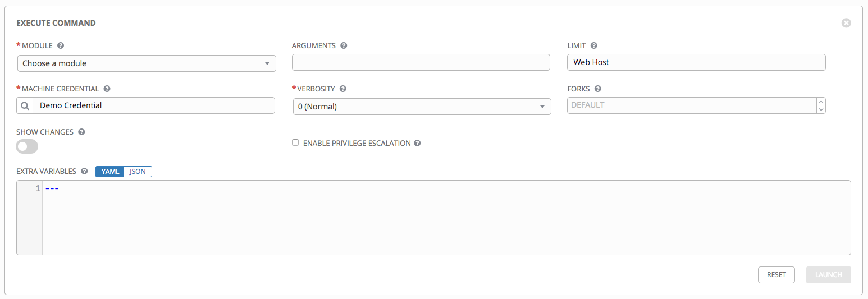Click the privilege escalation help icon

417,143
